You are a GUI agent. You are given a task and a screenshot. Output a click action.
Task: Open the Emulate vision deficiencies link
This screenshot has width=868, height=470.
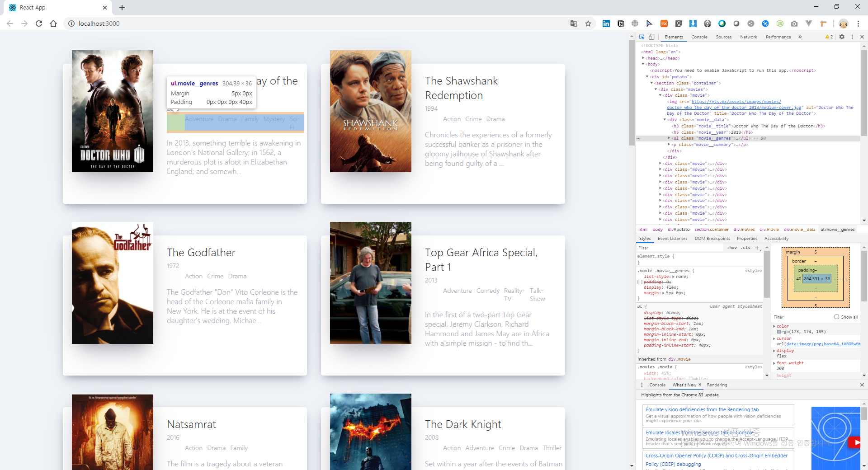click(x=702, y=409)
